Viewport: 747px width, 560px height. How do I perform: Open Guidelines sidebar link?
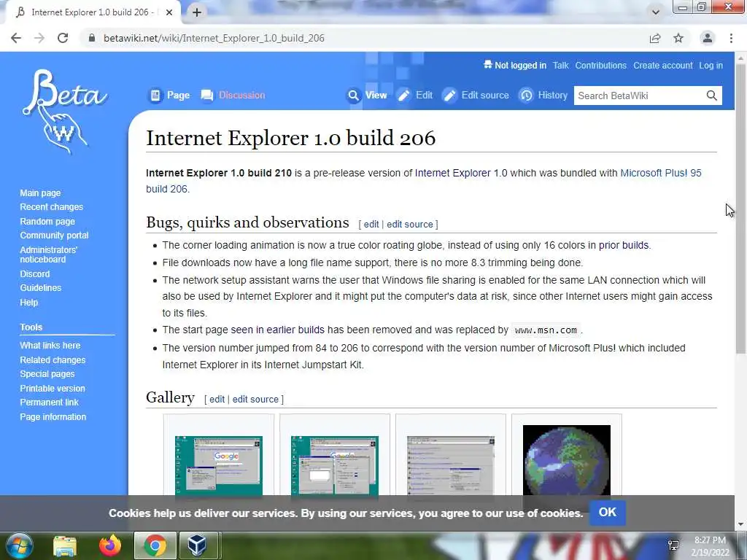click(41, 287)
